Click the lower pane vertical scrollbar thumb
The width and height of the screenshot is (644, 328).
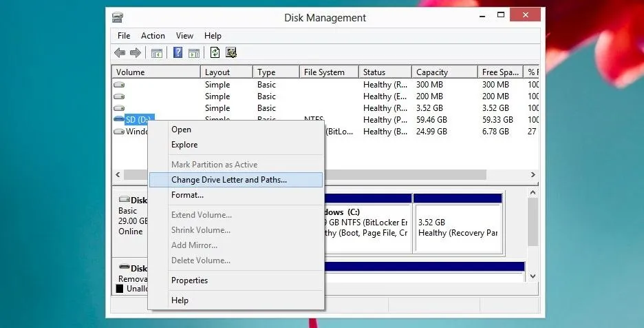(533, 223)
